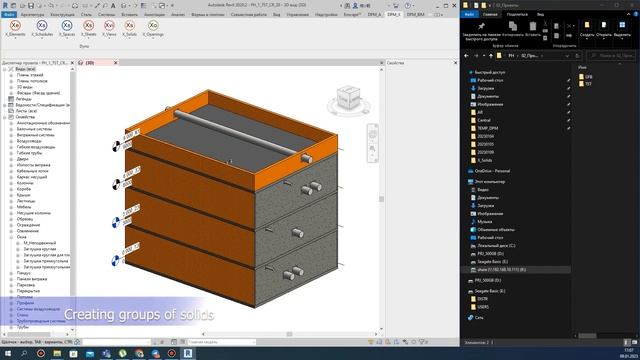Screen dimensions: 640x360
Task: Click the Copy icon in Explorer ribbon
Action: (x=513, y=29)
